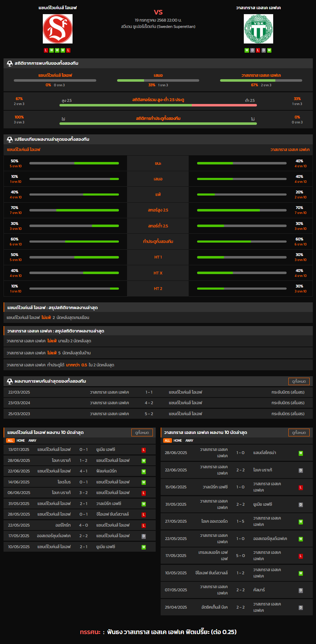Click L badge in จีไอเอฟ ซันด์สวาลล์ 0-1 row
316x644 pixels.
(144, 515)
